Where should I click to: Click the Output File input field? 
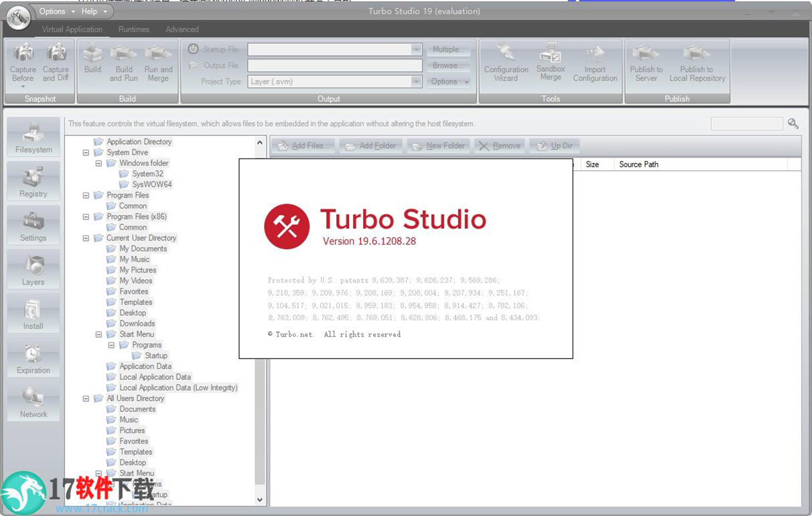point(335,66)
